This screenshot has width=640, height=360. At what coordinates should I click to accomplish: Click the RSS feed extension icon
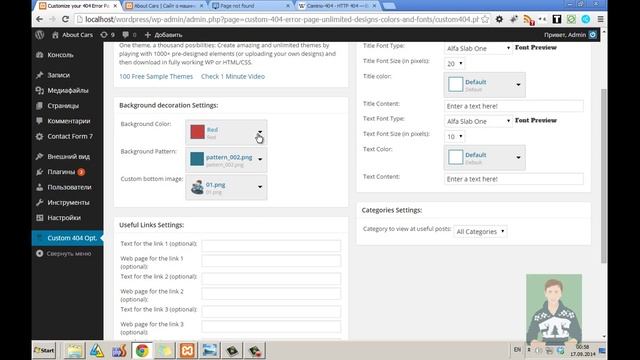click(528, 19)
